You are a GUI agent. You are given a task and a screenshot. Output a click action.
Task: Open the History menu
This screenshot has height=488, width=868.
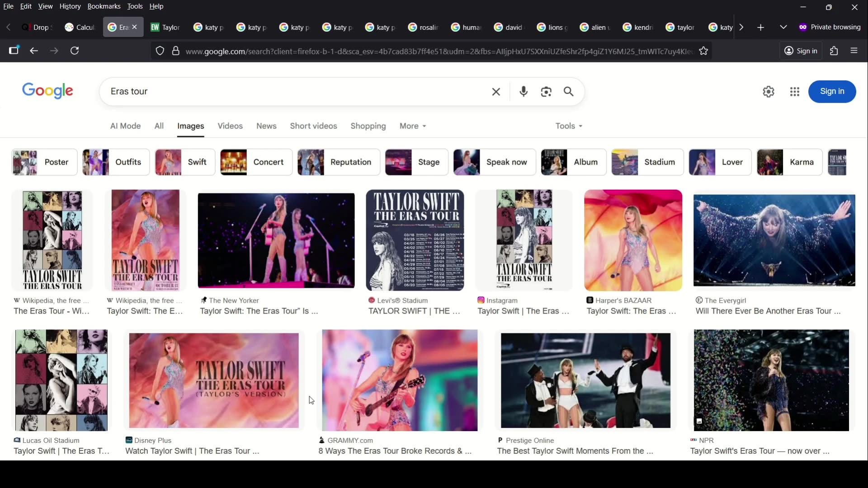70,6
